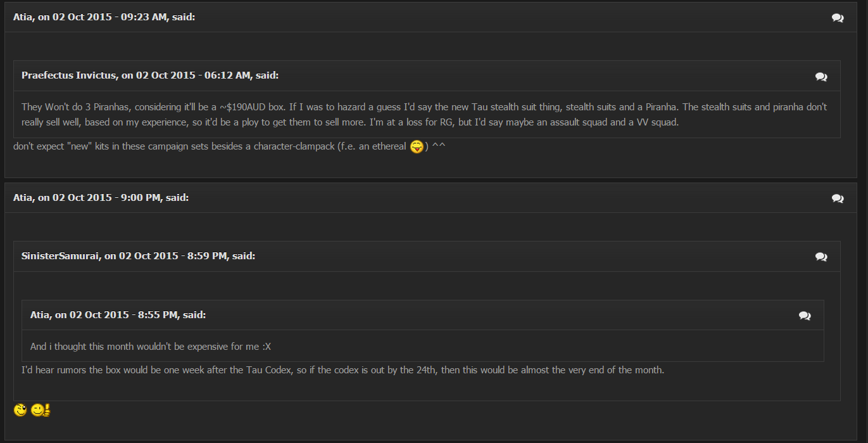Viewport: 868px width, 443px height.
Task: Click the winking smiley emoji
Action: [20, 411]
